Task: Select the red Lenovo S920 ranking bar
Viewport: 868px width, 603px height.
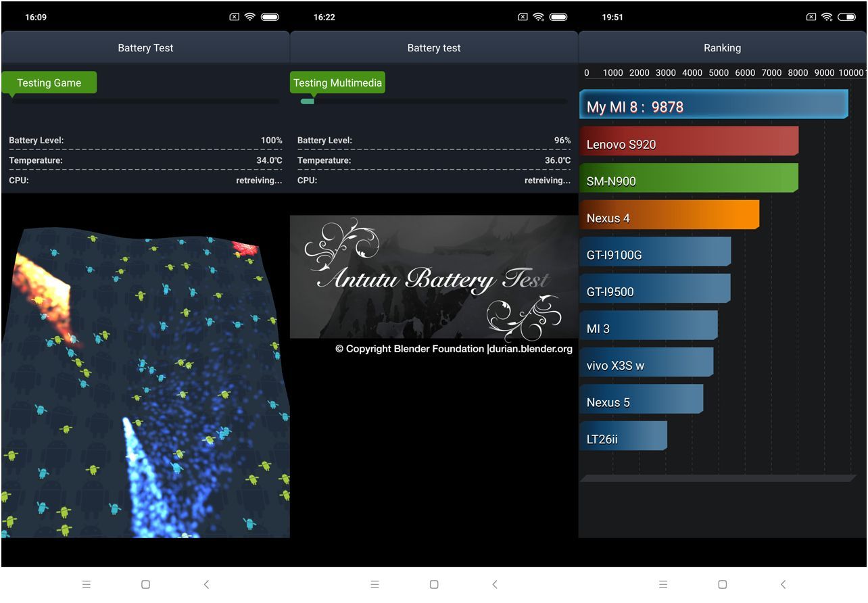Action: (x=689, y=142)
